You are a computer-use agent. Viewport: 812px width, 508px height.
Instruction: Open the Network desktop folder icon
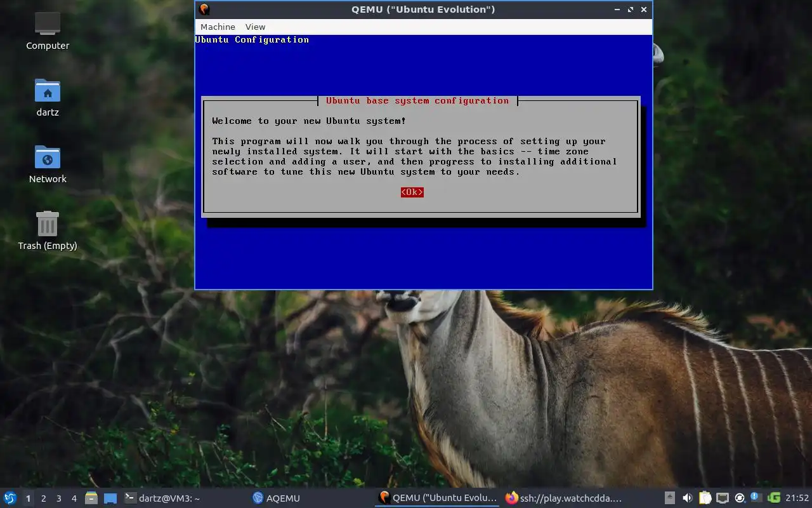(48, 164)
